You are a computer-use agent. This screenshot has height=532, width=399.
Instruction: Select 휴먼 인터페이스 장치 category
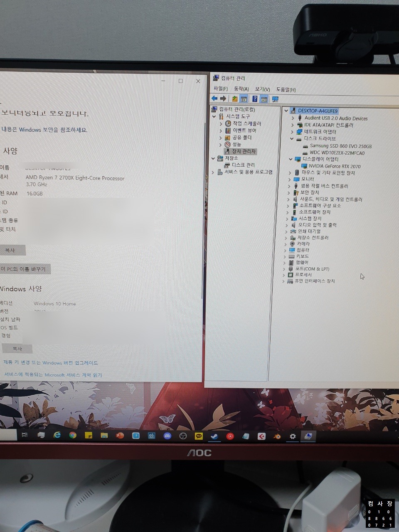tap(315, 281)
